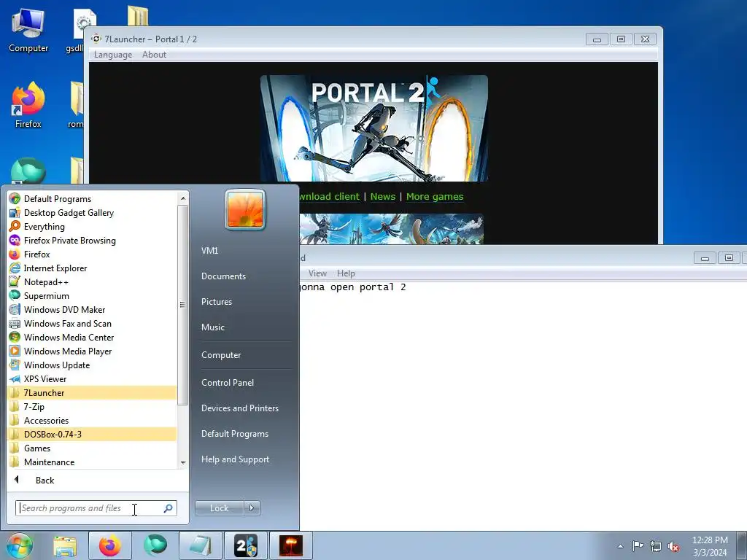Click the More games link
Viewport: 747px width, 560px height.
point(435,197)
